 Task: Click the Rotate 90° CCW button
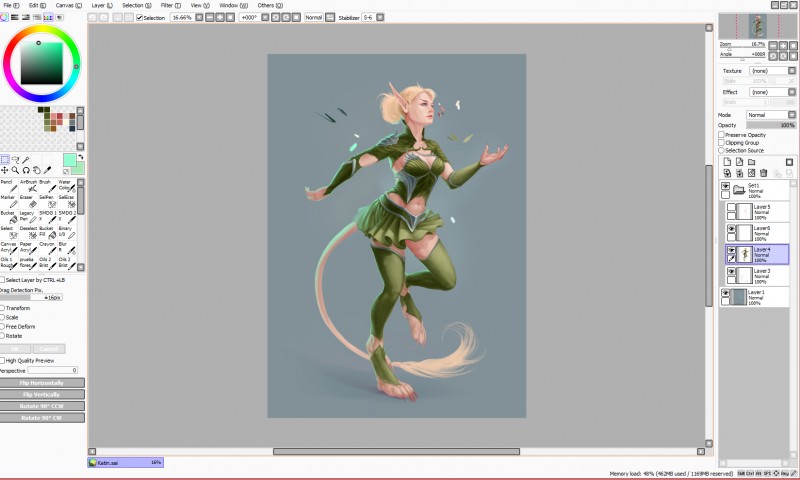click(42, 406)
